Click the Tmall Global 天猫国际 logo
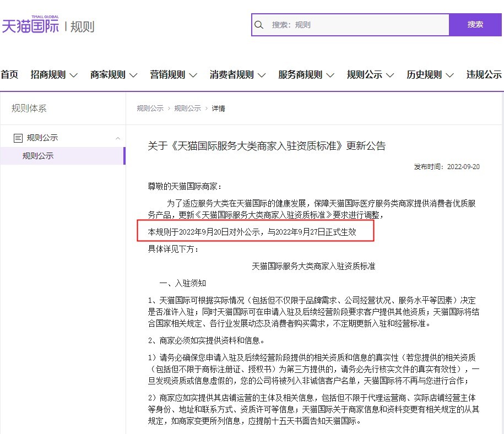 [x=30, y=24]
